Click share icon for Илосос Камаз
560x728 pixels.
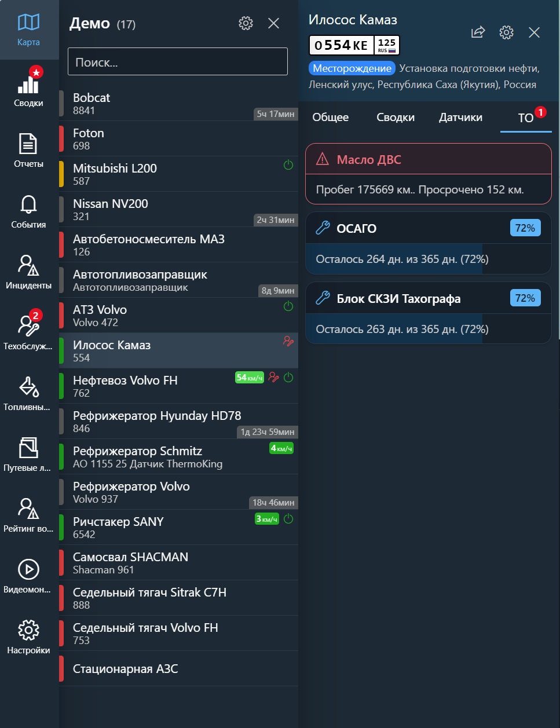[478, 32]
